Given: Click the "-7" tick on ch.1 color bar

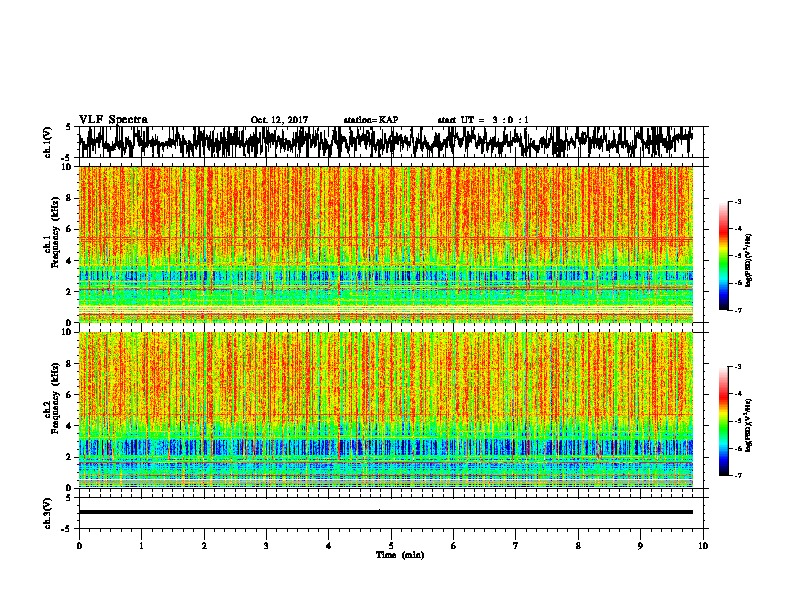Looking at the screenshot, I should pos(738,310).
